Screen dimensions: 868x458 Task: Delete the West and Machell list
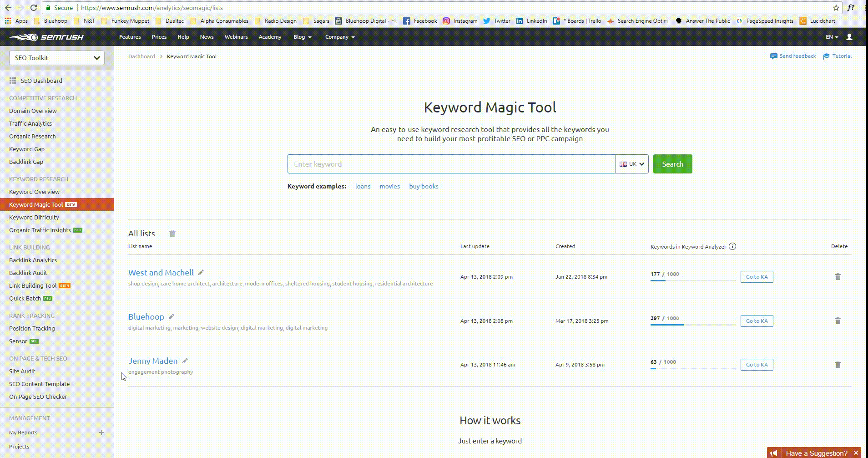coord(838,277)
